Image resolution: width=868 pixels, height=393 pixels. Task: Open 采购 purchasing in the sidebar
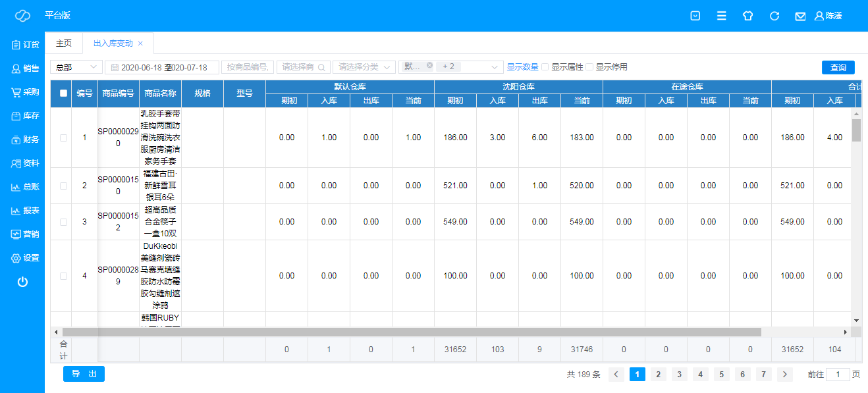tap(25, 92)
